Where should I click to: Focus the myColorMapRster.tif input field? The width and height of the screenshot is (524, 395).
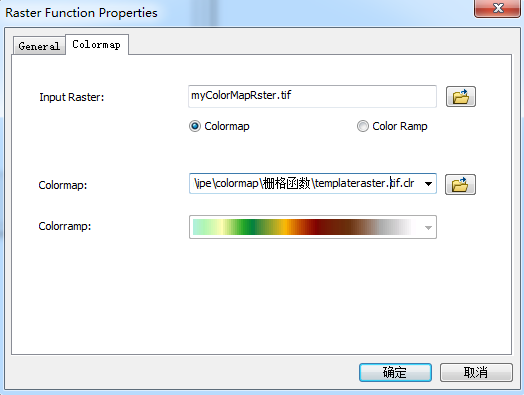[312, 96]
